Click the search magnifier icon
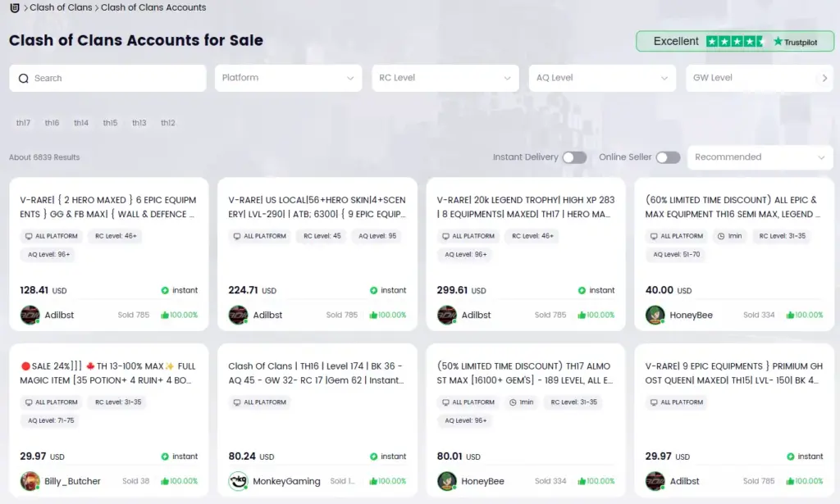Viewport: 840px width, 504px height. coord(24,79)
